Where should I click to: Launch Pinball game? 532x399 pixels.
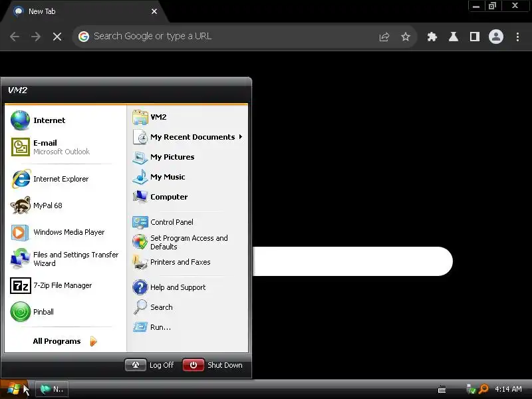click(x=32, y=312)
